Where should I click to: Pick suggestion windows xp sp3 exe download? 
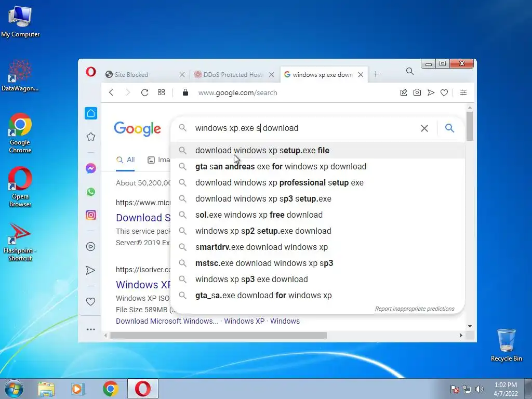coord(318,279)
